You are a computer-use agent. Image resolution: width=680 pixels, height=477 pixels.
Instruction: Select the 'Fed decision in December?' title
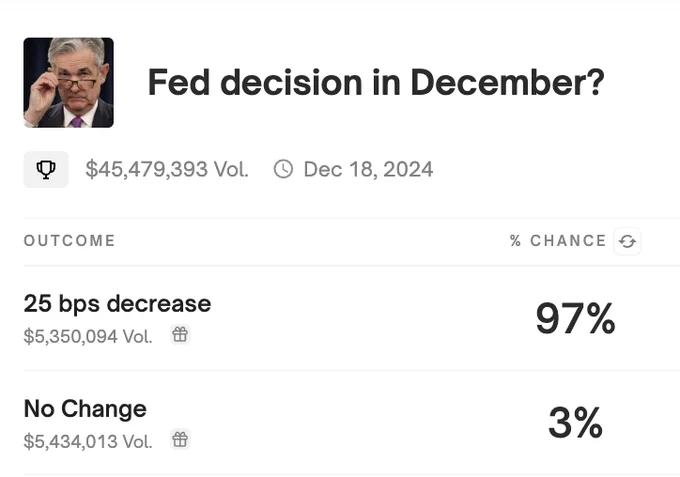point(376,82)
